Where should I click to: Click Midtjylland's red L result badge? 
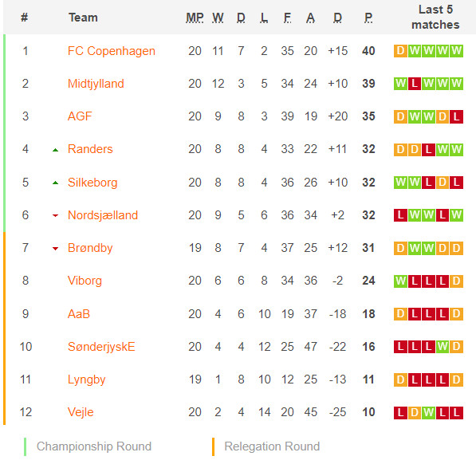click(415, 84)
